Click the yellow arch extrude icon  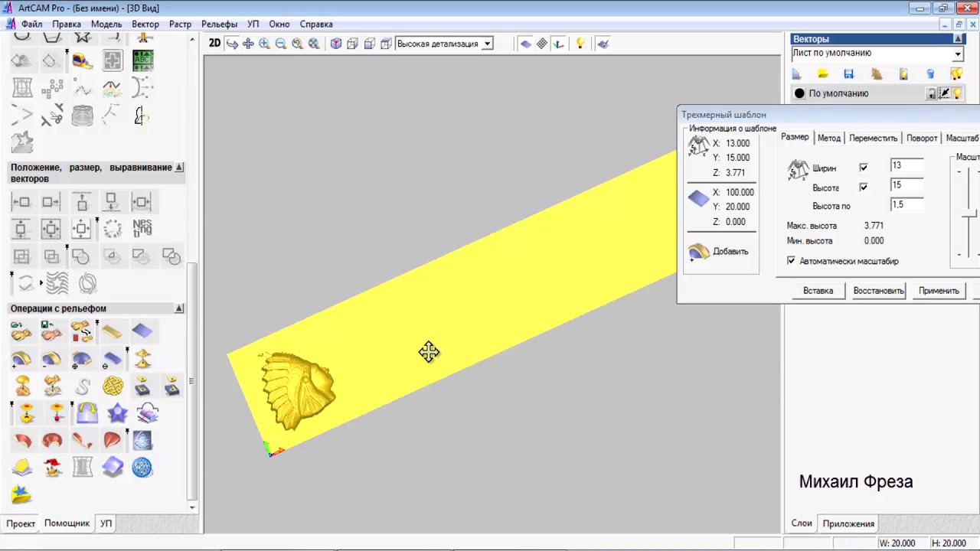tap(87, 414)
